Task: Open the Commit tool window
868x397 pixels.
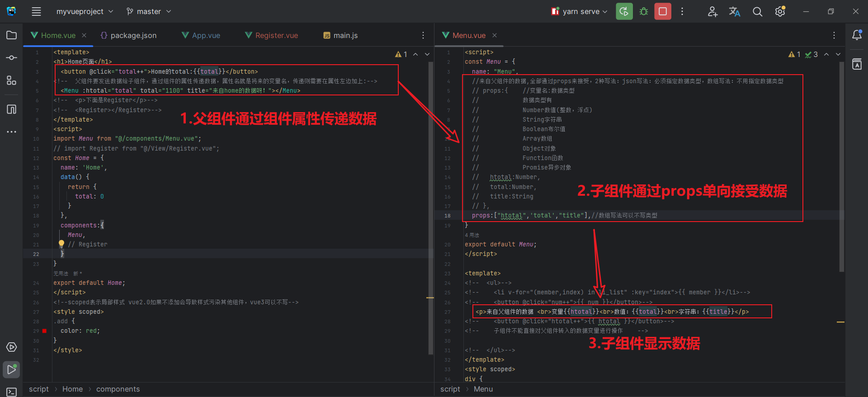Action: [x=12, y=58]
